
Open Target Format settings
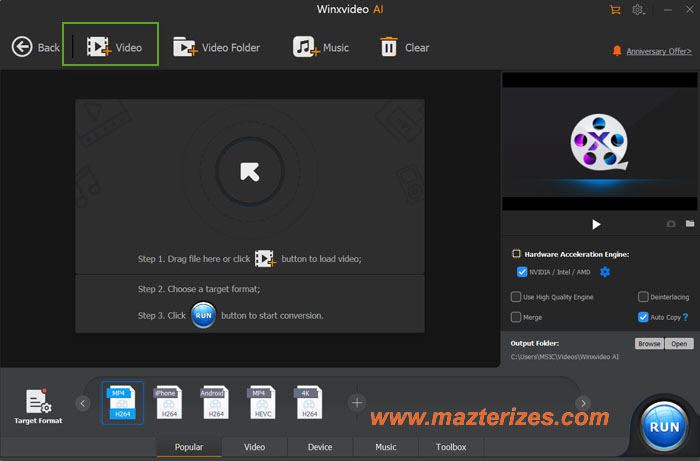pyautogui.click(x=38, y=406)
